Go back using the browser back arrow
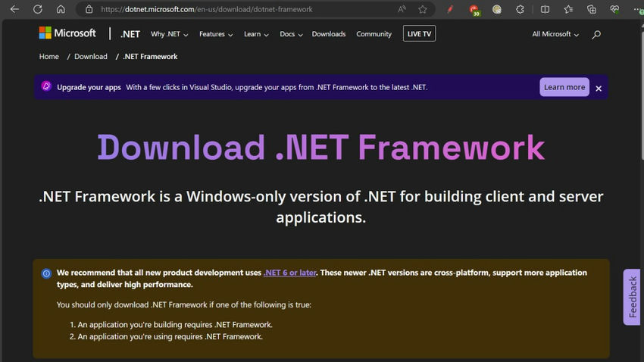Screen dimensions: 644x362 pyautogui.click(x=14, y=9)
